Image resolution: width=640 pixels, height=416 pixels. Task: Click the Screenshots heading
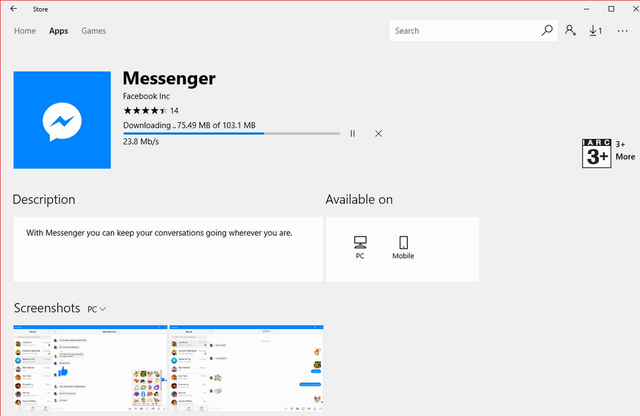(47, 308)
